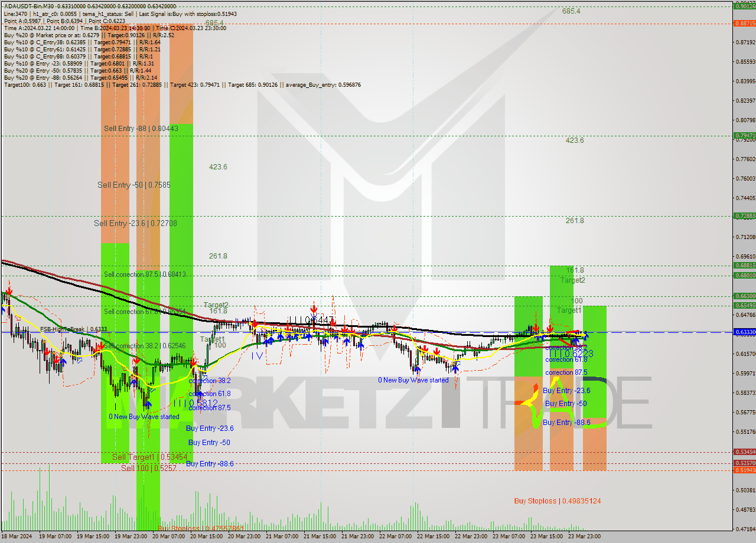
Task: Click the blue 0.63330 current price tag
Action: coord(744,332)
